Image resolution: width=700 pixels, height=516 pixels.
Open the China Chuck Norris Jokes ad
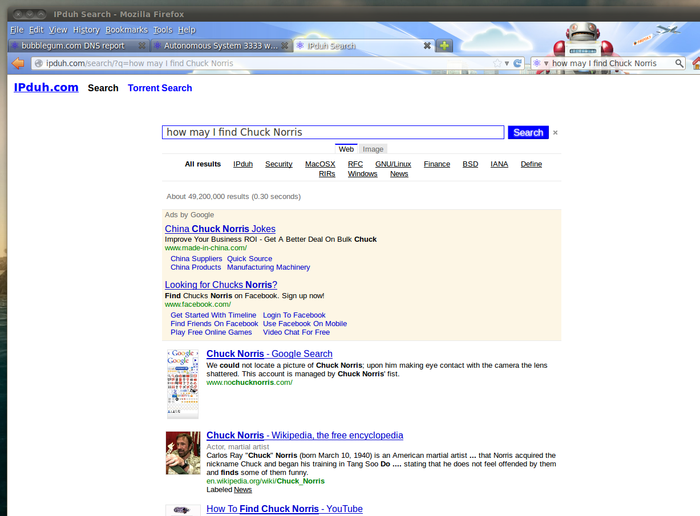coord(220,229)
